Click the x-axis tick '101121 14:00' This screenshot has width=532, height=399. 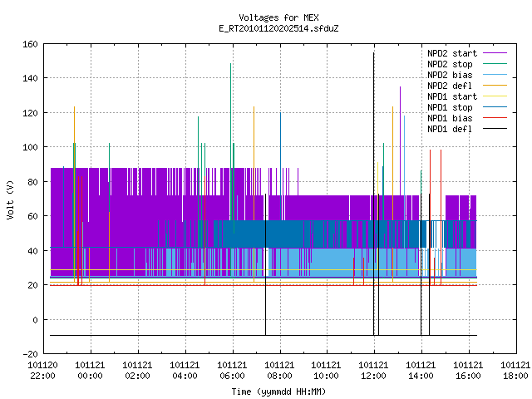point(421,371)
